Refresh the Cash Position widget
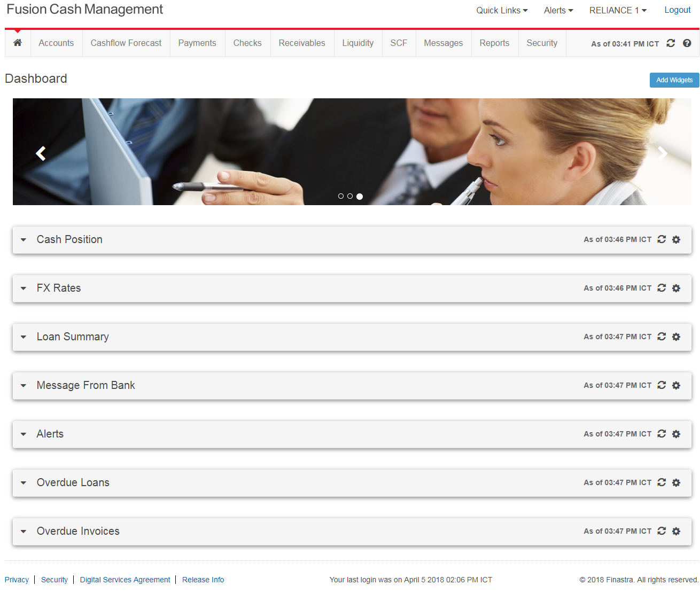Screen dimensions: 700x593 pos(662,239)
